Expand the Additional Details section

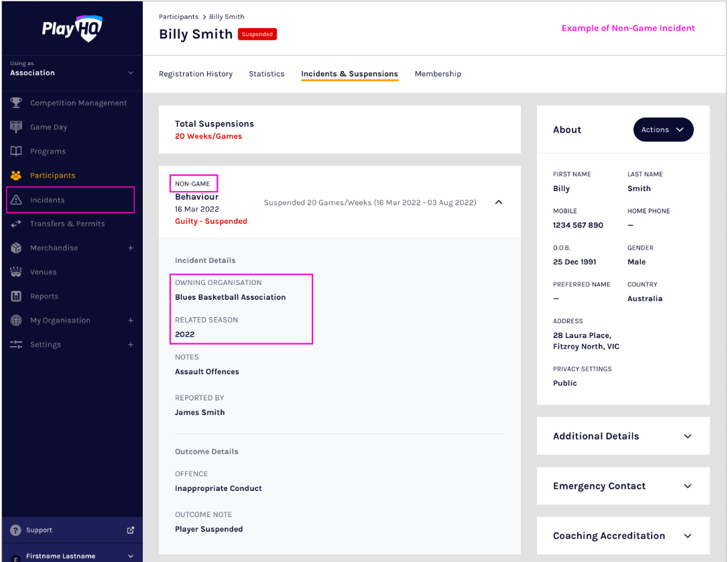687,436
